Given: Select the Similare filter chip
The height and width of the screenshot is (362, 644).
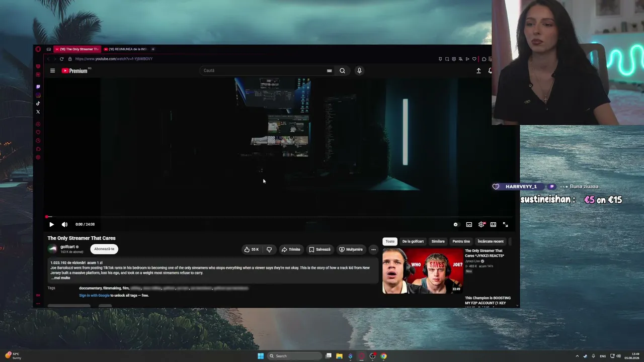Looking at the screenshot, I should [438, 241].
